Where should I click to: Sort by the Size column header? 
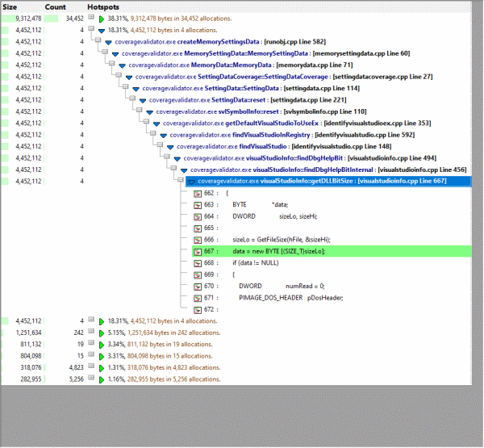10,6
